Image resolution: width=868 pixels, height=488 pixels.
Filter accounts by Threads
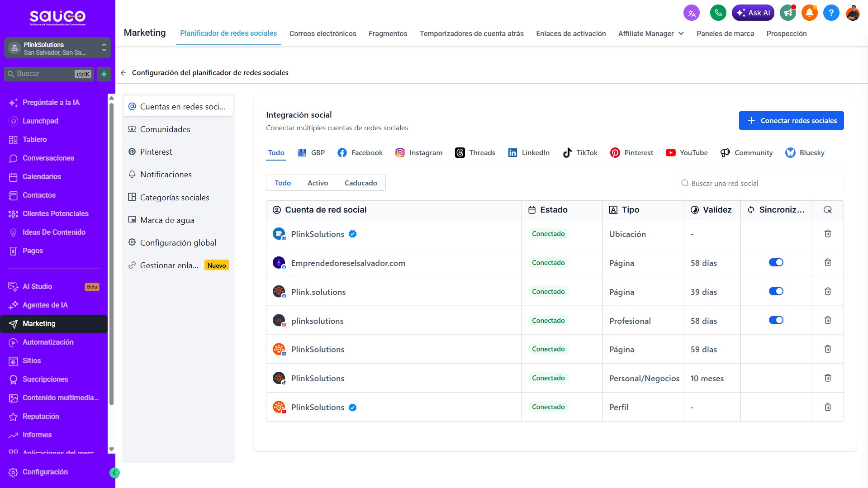(475, 153)
